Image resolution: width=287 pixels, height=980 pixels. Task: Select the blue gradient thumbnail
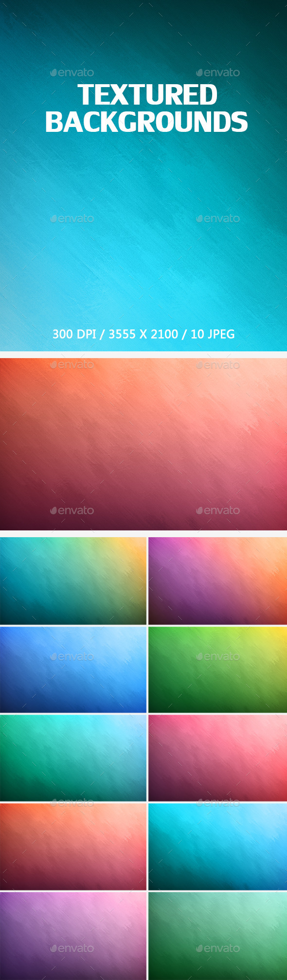(73, 670)
